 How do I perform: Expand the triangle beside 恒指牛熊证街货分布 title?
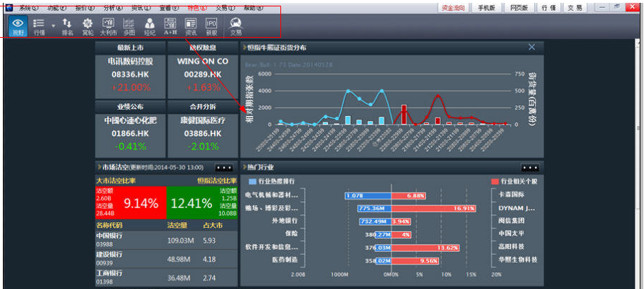pyautogui.click(x=245, y=48)
